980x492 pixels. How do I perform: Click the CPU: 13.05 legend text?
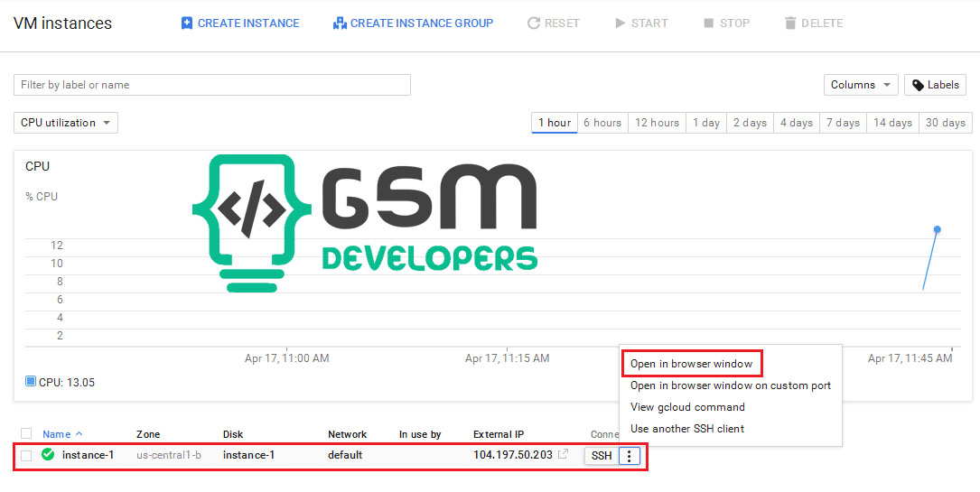click(x=67, y=382)
